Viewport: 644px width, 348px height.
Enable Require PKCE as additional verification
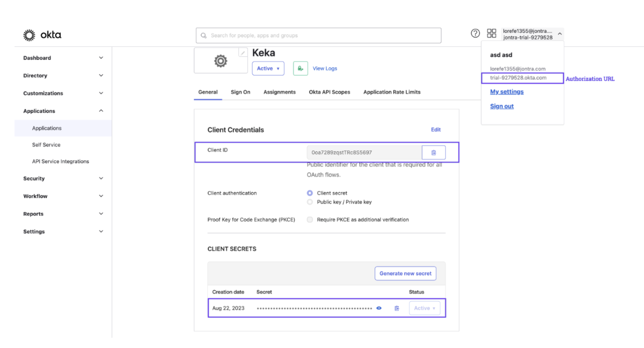point(310,220)
